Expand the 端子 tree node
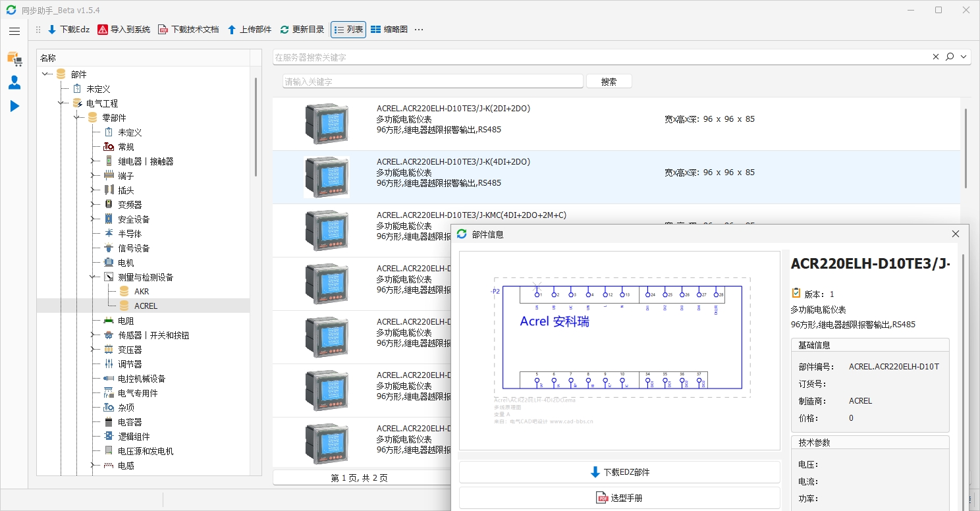Image resolution: width=980 pixels, height=511 pixels. click(x=93, y=176)
